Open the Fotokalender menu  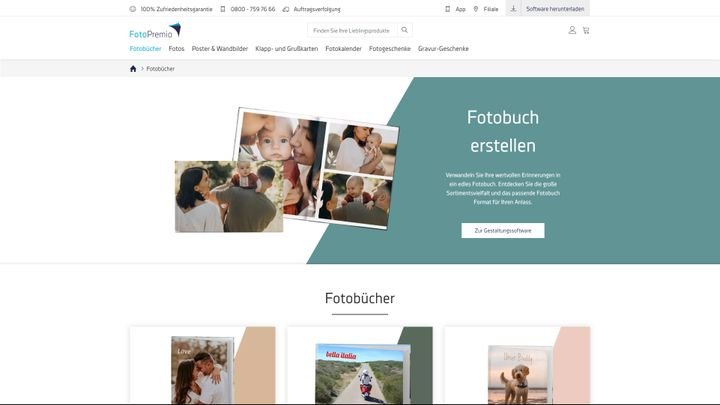click(x=343, y=49)
